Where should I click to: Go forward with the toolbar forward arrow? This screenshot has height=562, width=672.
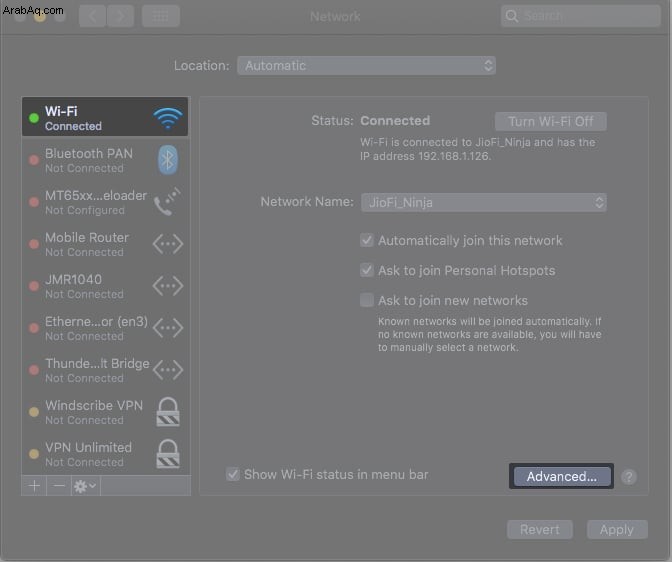pos(120,16)
